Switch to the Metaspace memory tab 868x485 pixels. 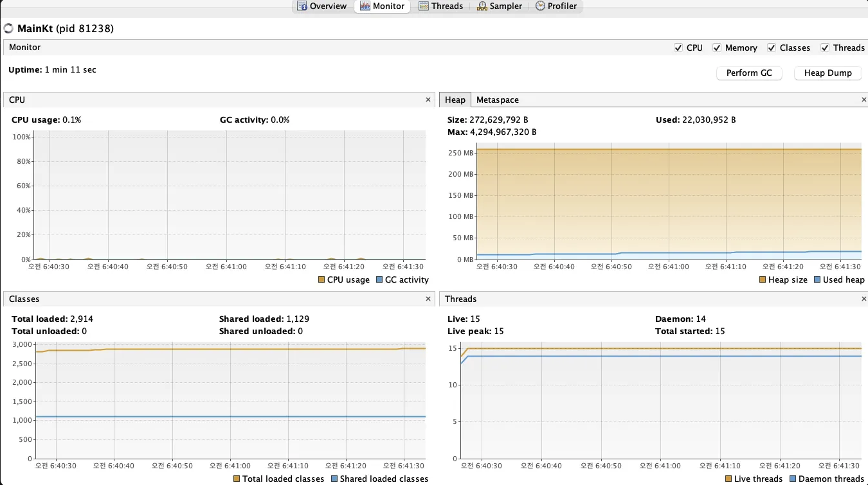coord(497,100)
